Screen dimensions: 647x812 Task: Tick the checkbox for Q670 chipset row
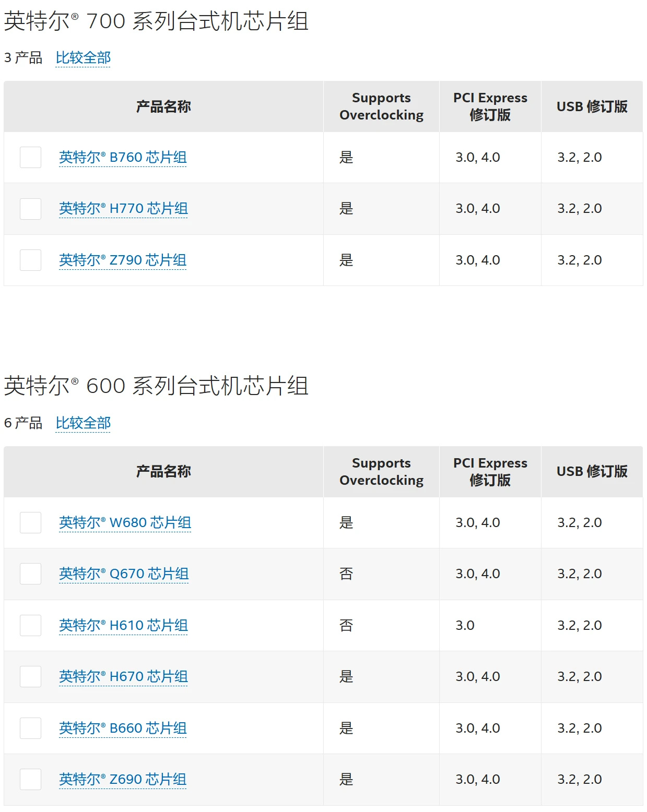coord(30,574)
